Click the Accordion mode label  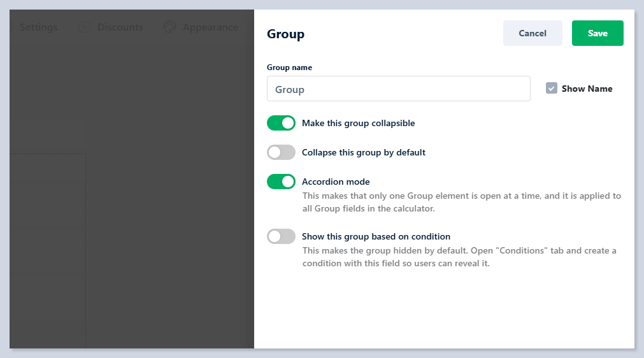[x=336, y=182]
